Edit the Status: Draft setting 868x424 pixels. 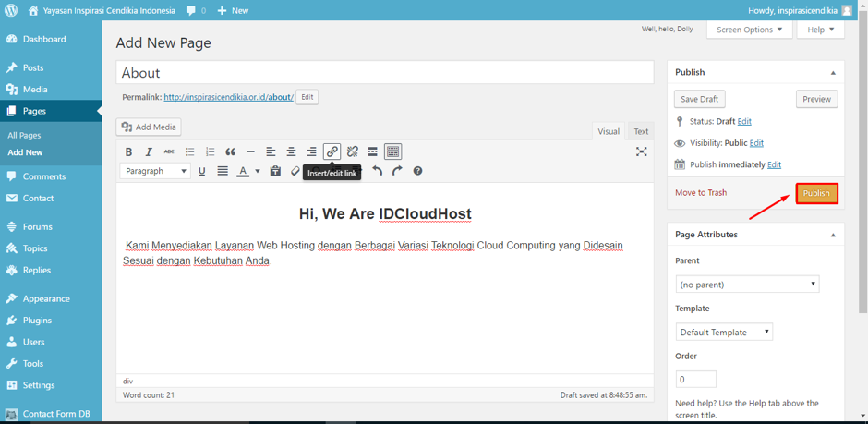click(744, 121)
